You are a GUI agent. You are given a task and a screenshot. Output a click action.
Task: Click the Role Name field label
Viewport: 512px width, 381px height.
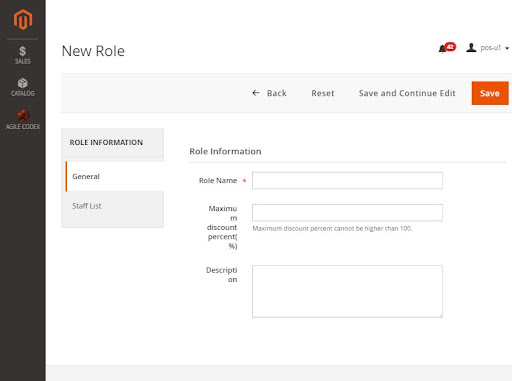[x=218, y=180]
